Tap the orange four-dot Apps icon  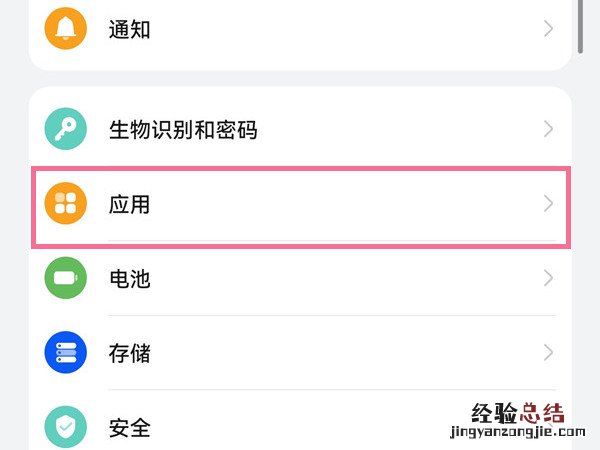(66, 204)
